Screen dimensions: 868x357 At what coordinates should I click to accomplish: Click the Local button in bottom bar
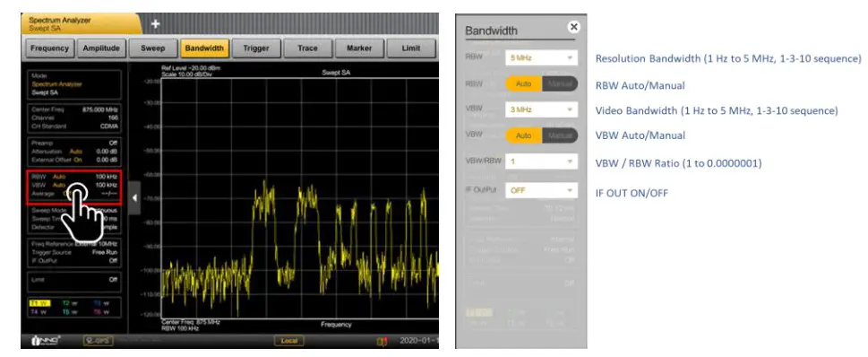[x=289, y=341]
